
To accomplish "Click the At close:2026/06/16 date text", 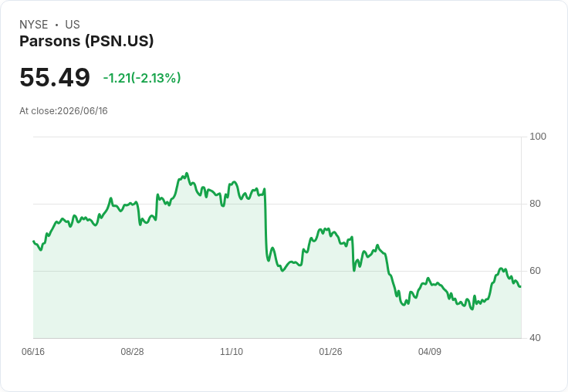I will click(x=63, y=111).
